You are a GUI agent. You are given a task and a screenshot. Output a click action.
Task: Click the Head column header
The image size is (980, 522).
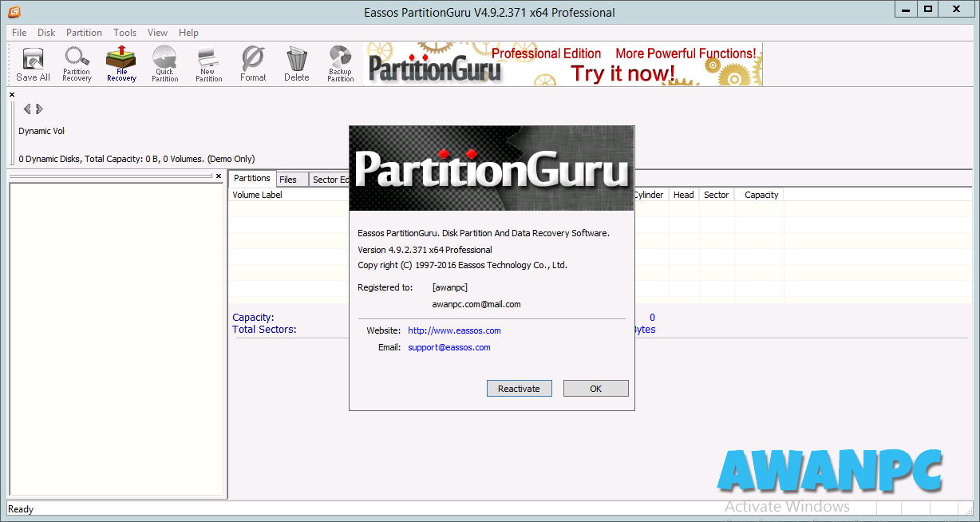pos(683,195)
